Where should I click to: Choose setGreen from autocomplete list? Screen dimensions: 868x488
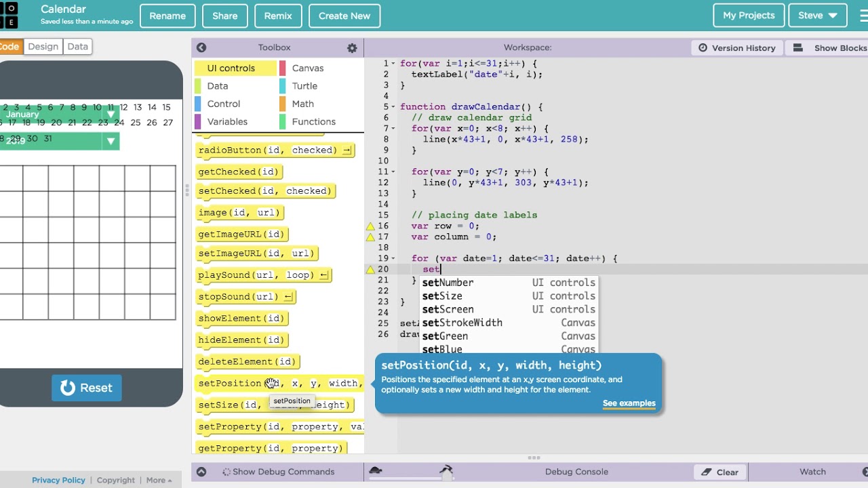pyautogui.click(x=509, y=336)
